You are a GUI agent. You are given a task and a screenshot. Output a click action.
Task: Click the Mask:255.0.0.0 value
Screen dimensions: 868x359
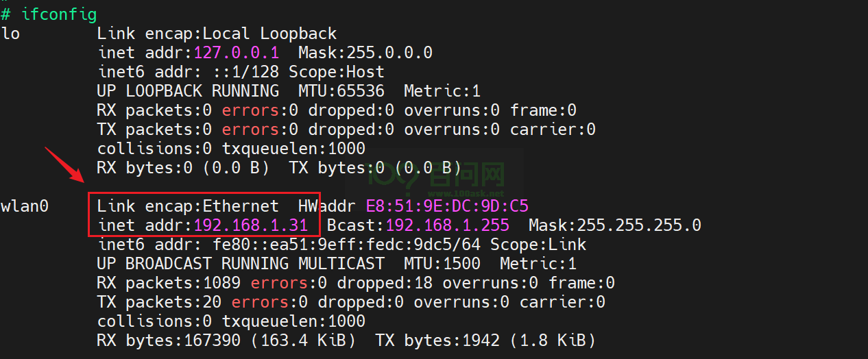365,53
